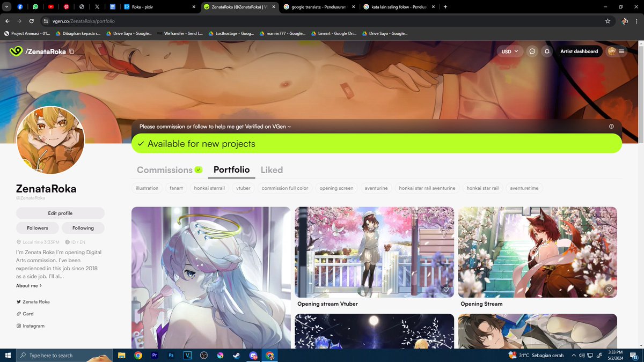
Task: Open the Opening stream Vtuber thumbnail
Action: point(374,252)
